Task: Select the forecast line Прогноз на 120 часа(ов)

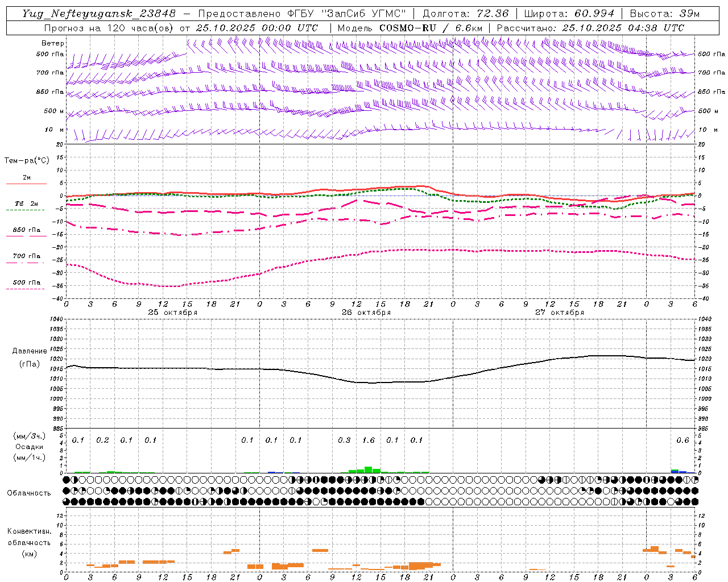Action: click(109, 28)
